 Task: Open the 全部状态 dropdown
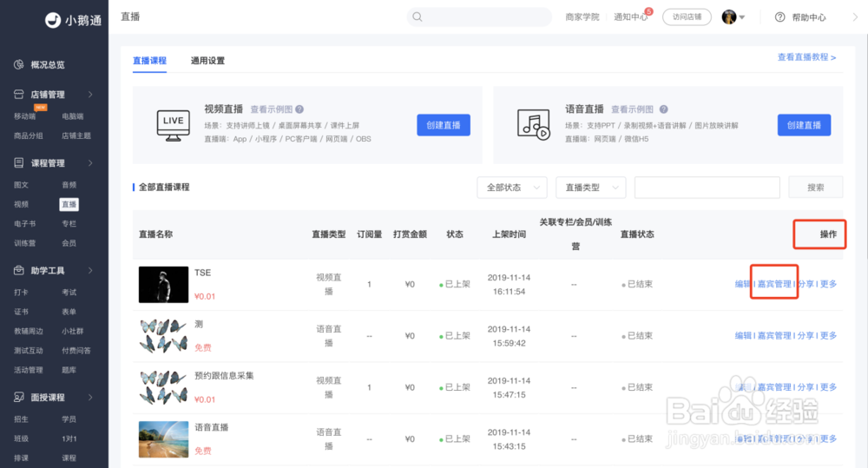pyautogui.click(x=512, y=188)
